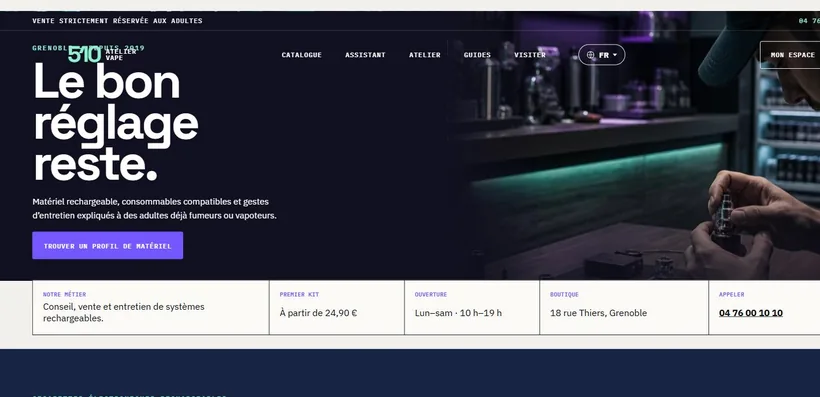Click the "Le bon réglage reste." headline

pos(116,122)
